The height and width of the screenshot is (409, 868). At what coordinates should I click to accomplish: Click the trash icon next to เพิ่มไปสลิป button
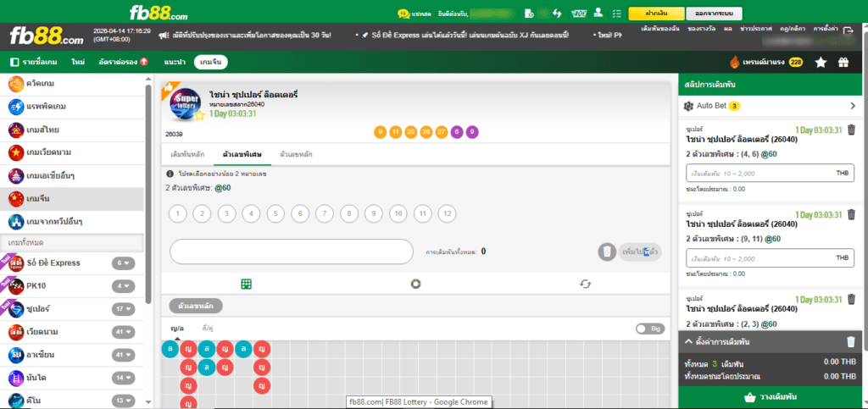(x=607, y=252)
